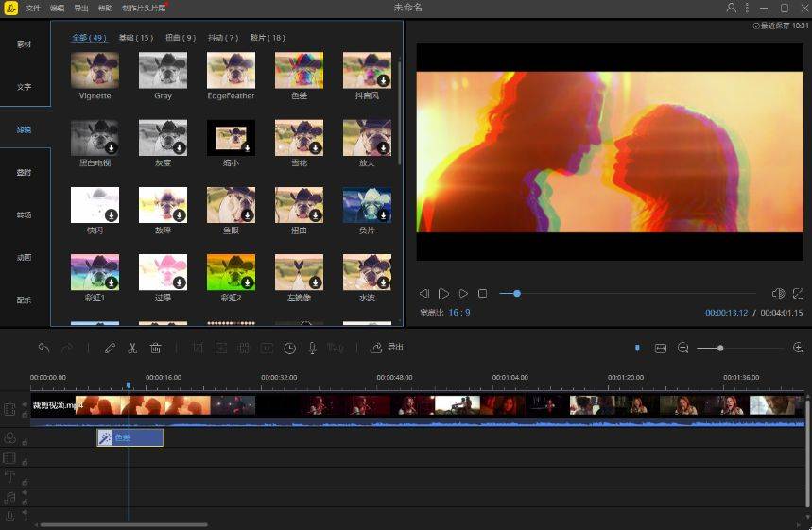Click the timeline horizontal scrollbar
Viewport: 812px width, 530px height.
tap(124, 525)
